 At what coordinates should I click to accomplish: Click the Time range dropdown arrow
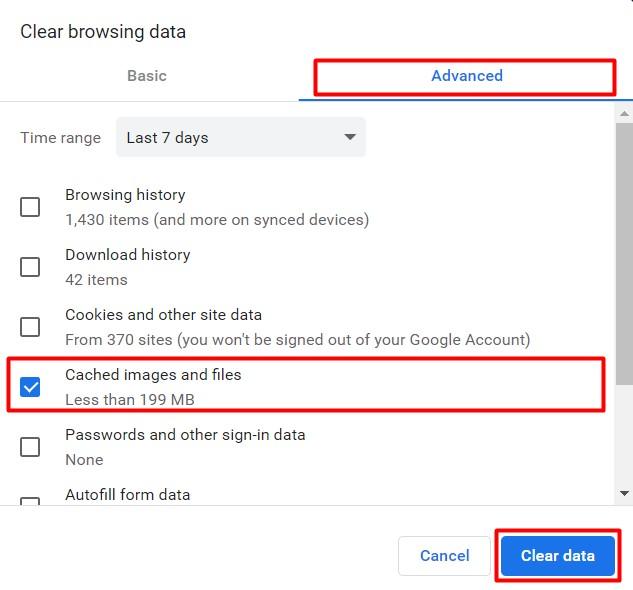(x=350, y=137)
